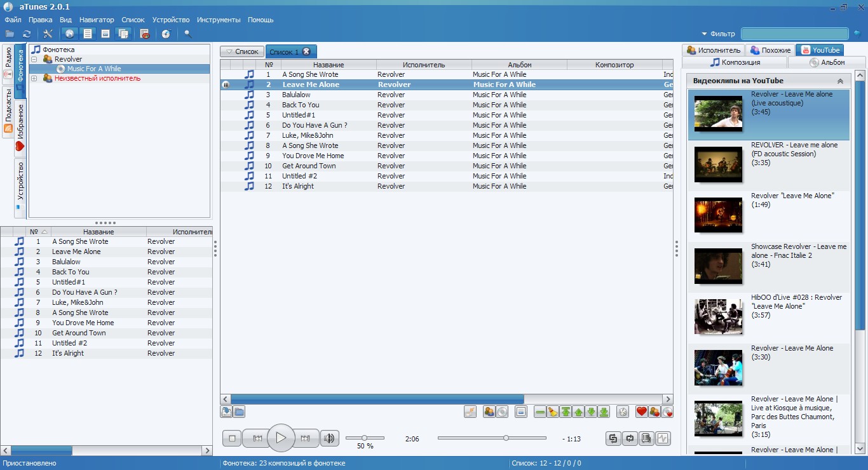Click the open folder icon in top toolbar
868x470 pixels.
(x=10, y=34)
